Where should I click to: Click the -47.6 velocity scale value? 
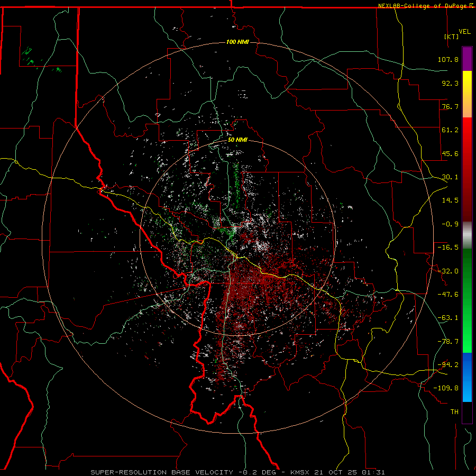(448, 295)
